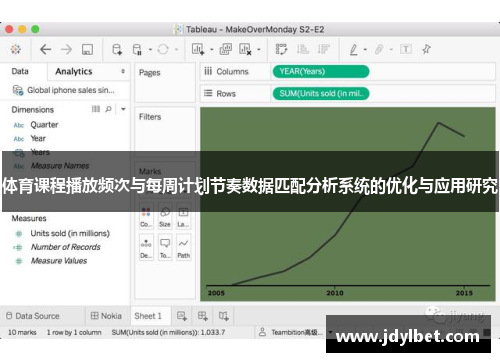This screenshot has width=500, height=362.
Task: Open the Clear Sheet dropdown arrow
Action: tap(259, 49)
